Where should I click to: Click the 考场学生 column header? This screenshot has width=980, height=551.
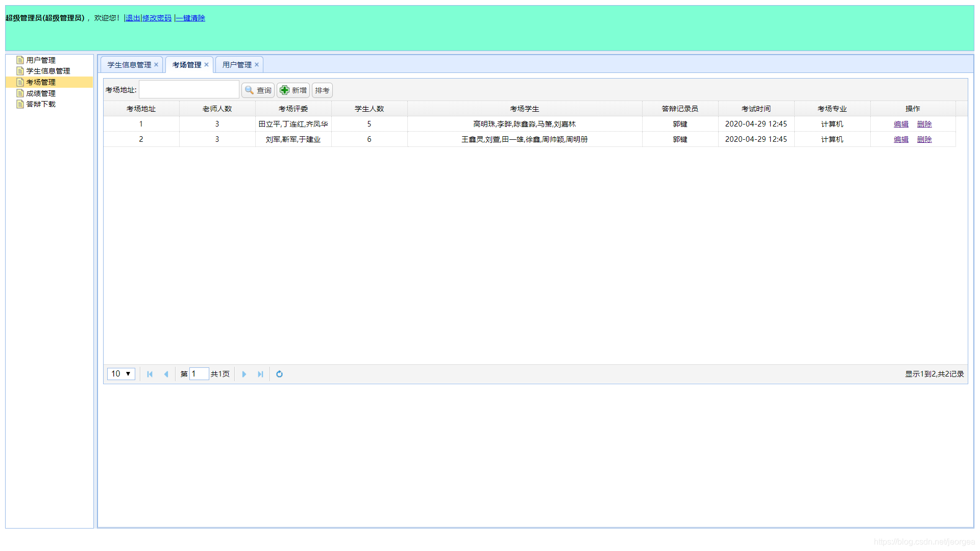click(525, 109)
